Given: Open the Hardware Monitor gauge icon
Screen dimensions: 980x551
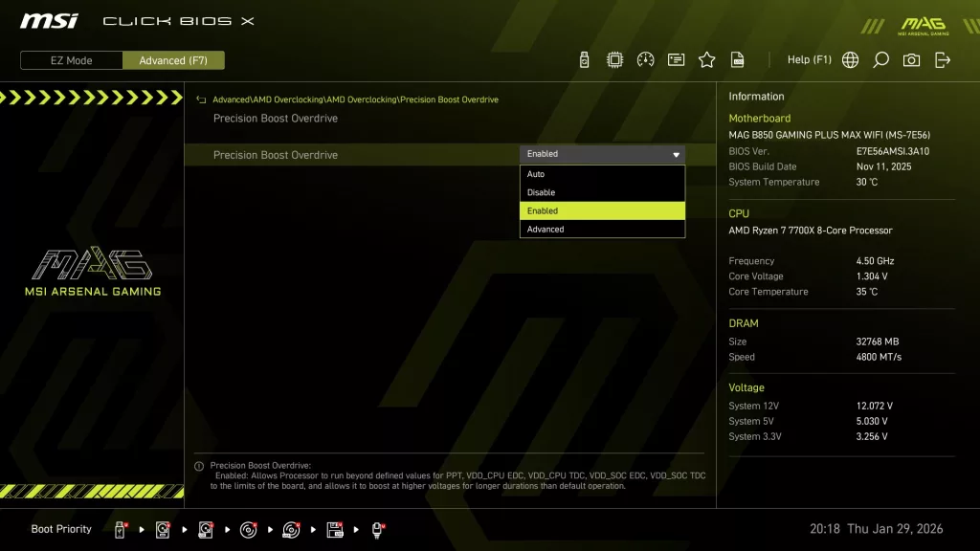Looking at the screenshot, I should tap(645, 58).
